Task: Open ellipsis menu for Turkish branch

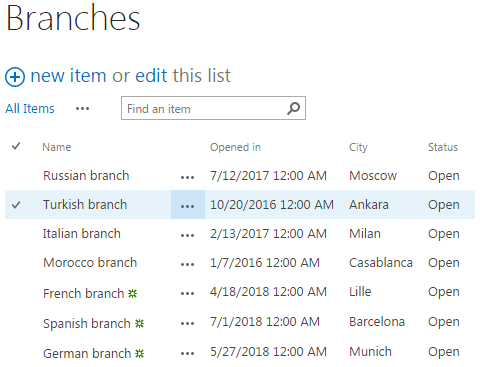Action: pyautogui.click(x=188, y=205)
